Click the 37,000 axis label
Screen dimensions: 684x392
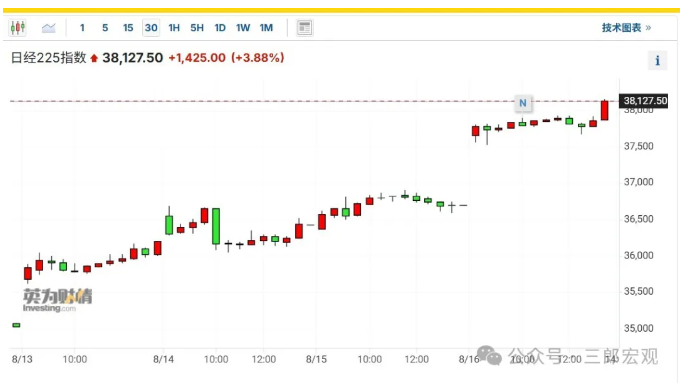pos(639,182)
